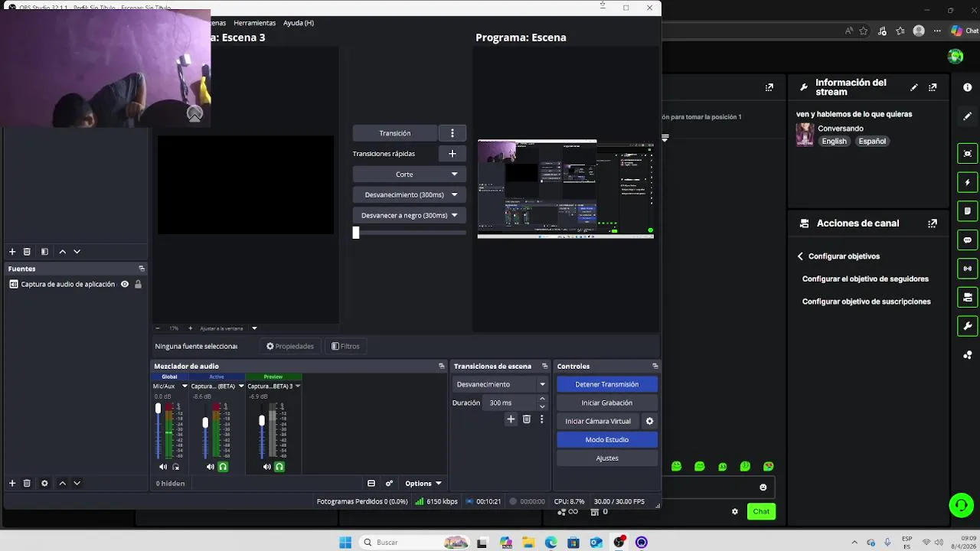Open the wrench tool in Twitch sidebar
This screenshot has height=551, width=980.
[x=968, y=326]
